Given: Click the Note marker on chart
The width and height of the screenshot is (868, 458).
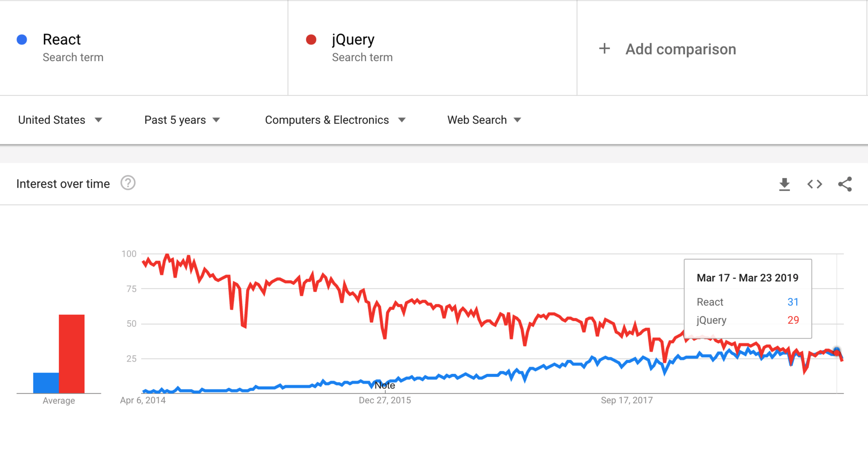Looking at the screenshot, I should pyautogui.click(x=385, y=386).
